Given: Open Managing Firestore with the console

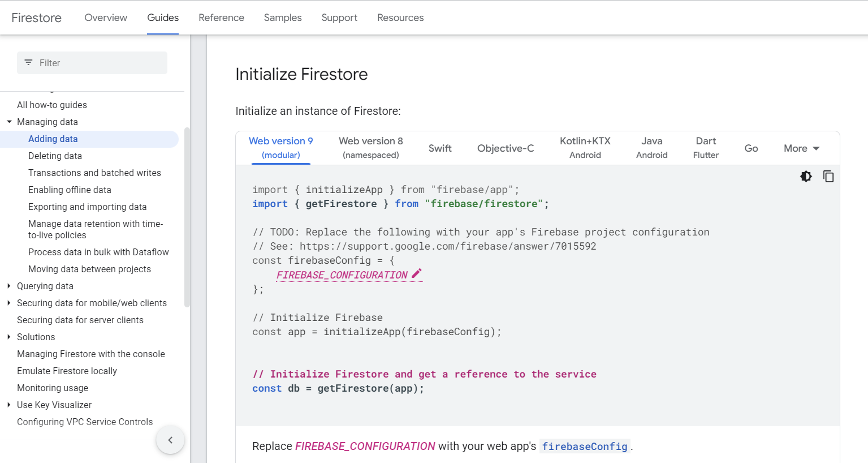Looking at the screenshot, I should point(91,354).
